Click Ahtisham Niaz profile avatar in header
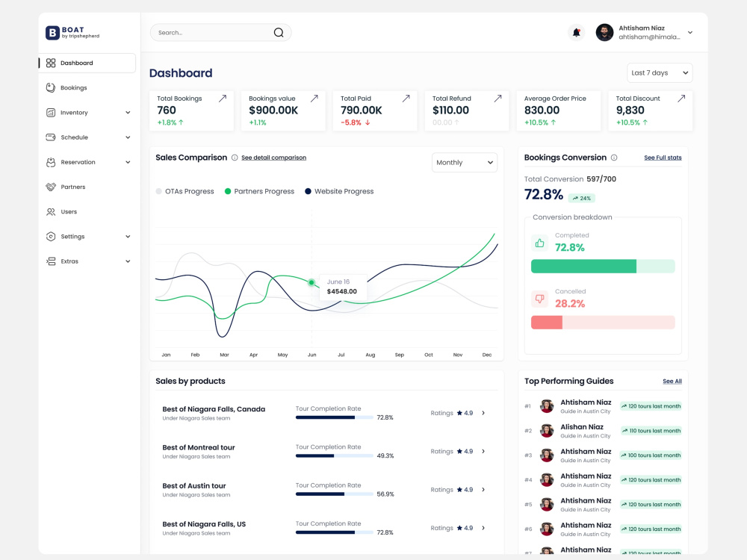This screenshot has height=560, width=747. click(604, 32)
